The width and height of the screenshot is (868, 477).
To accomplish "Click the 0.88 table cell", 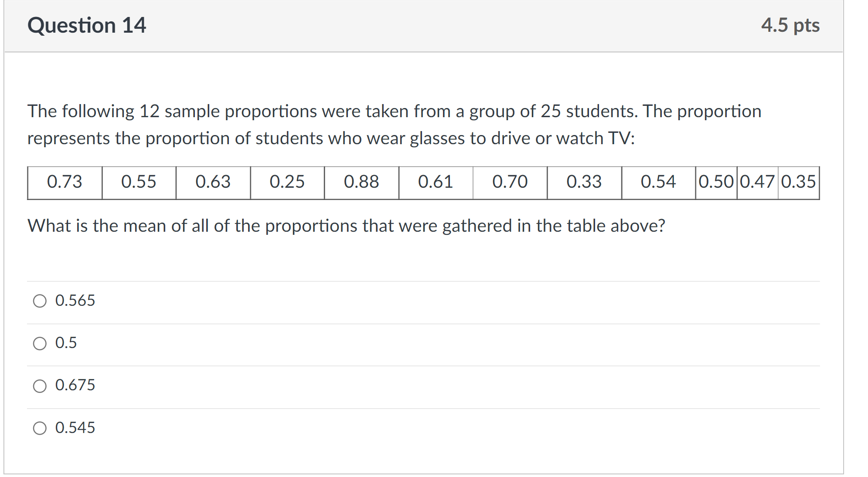I will (x=361, y=183).
